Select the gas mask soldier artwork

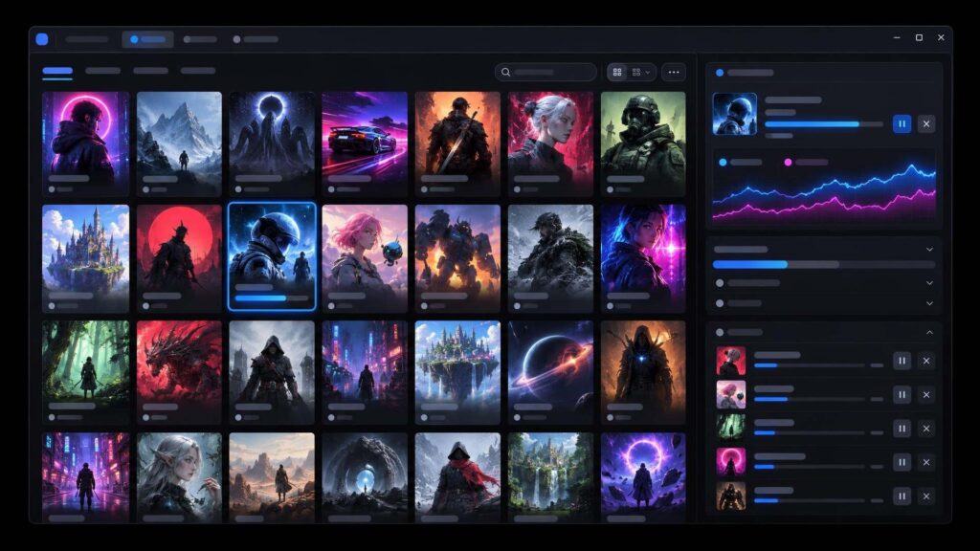(643, 143)
